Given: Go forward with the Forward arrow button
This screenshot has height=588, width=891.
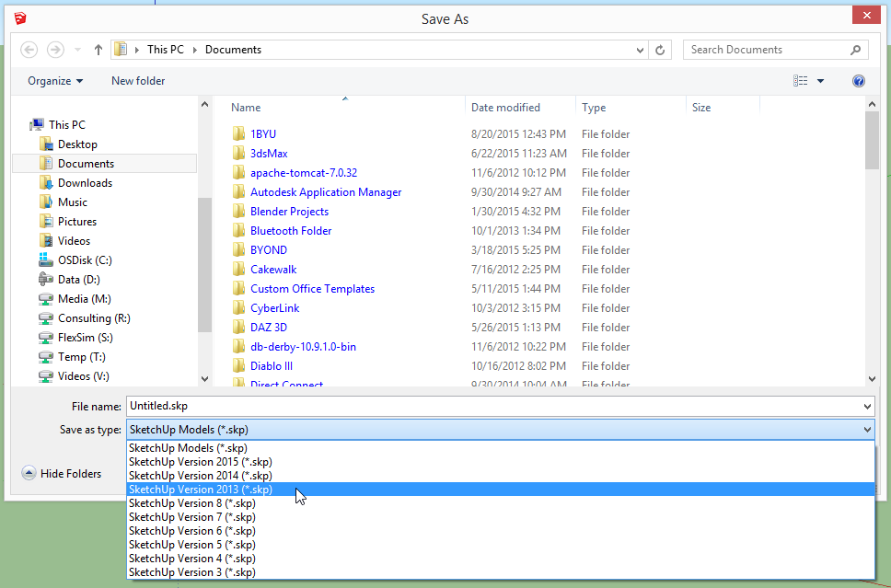Looking at the screenshot, I should click(55, 50).
